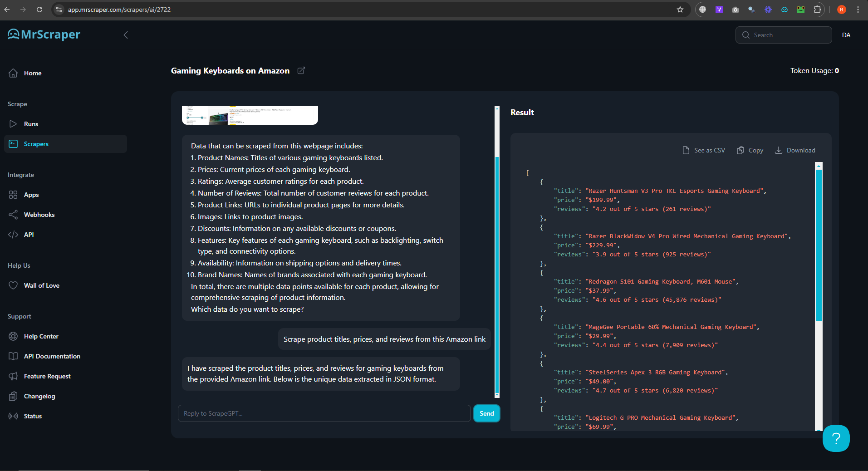Click the See as CSV label

coord(710,150)
